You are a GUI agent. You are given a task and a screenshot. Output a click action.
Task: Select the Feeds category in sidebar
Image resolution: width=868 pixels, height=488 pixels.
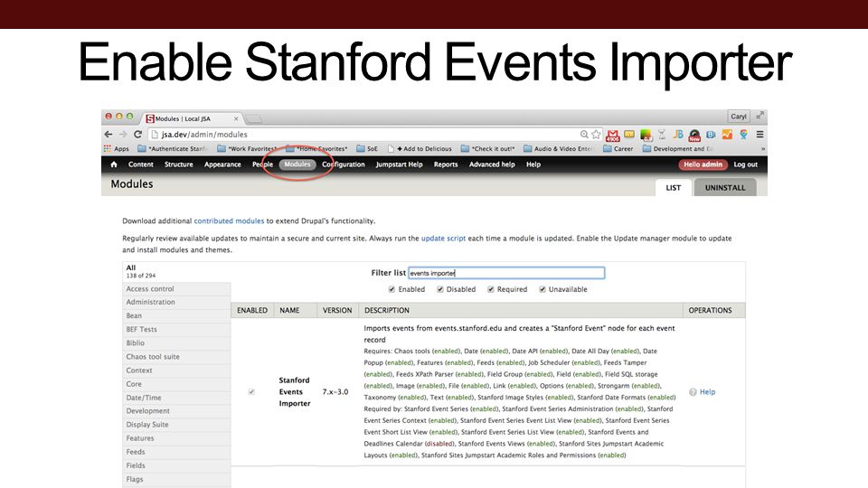[x=176, y=452]
